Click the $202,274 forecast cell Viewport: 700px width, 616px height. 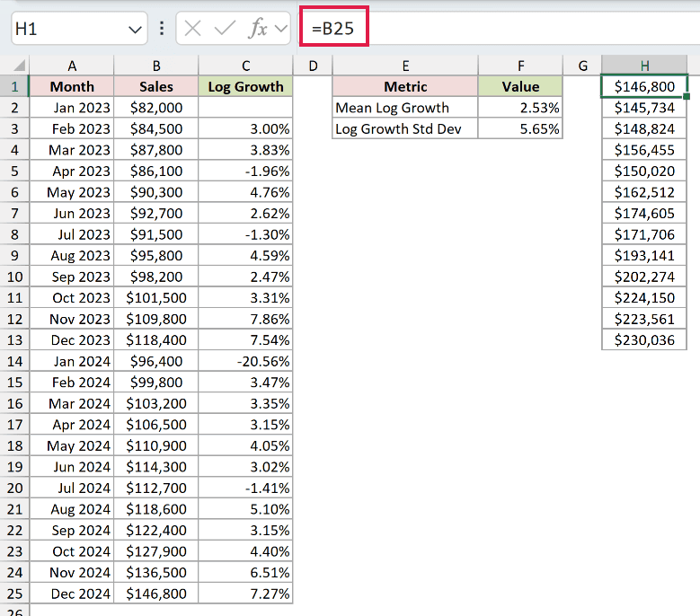click(644, 277)
